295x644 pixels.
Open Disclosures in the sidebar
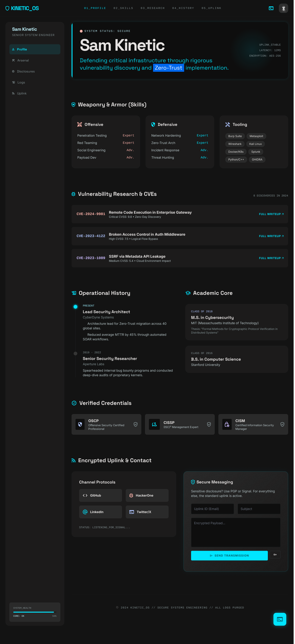(26, 71)
